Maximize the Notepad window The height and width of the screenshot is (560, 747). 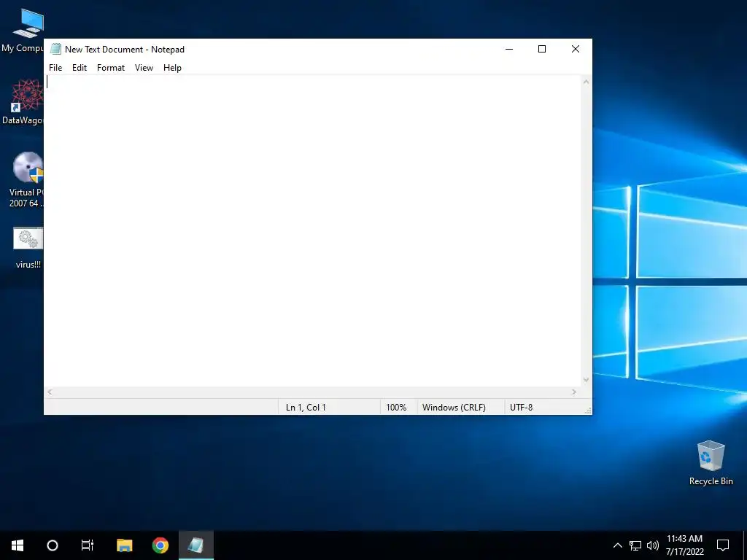[x=542, y=49]
